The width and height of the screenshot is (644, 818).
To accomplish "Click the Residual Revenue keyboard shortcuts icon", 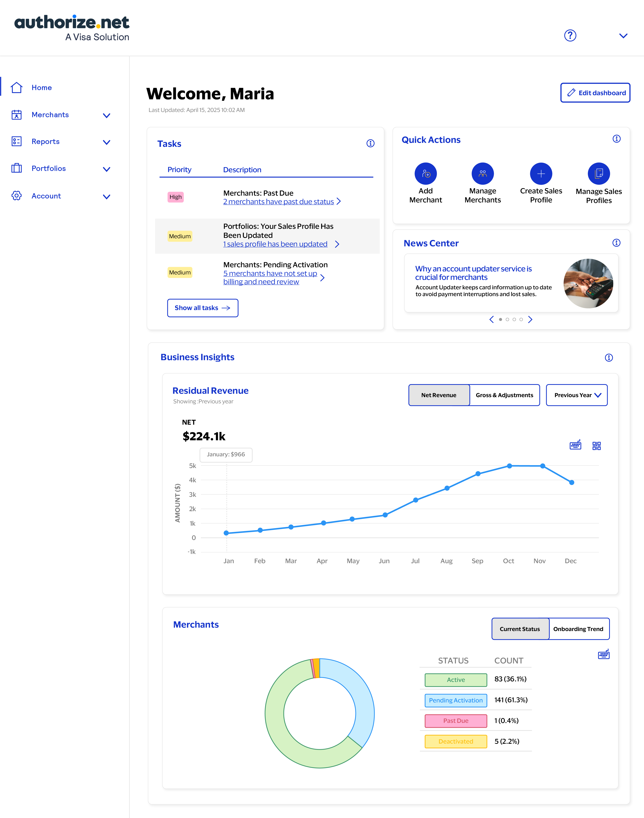I will 575,445.
